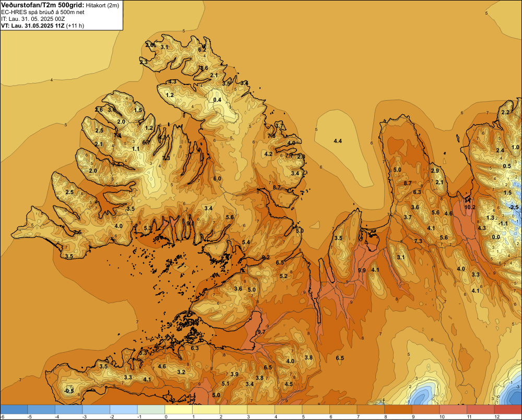The height and width of the screenshot is (420, 522).
Task: Click the 5.6 label next to 3.4
Action: click(230, 217)
